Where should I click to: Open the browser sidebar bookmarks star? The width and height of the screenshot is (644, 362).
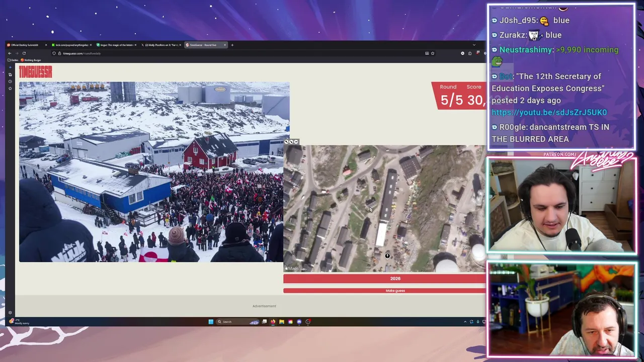[x=10, y=88]
